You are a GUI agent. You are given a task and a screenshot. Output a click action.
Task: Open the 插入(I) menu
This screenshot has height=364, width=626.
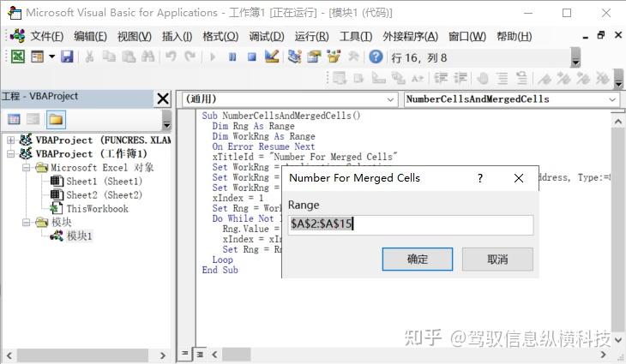click(x=178, y=37)
